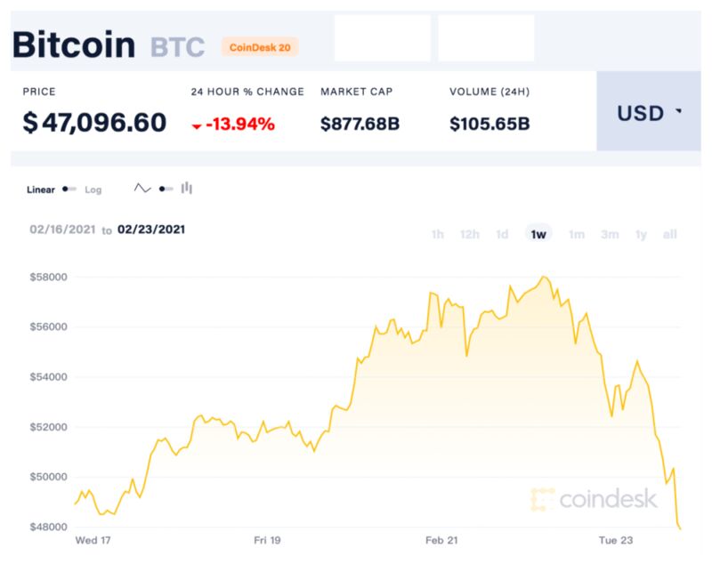Screen dimensions: 712x588
Task: Show the 3m time range
Action: pos(610,234)
